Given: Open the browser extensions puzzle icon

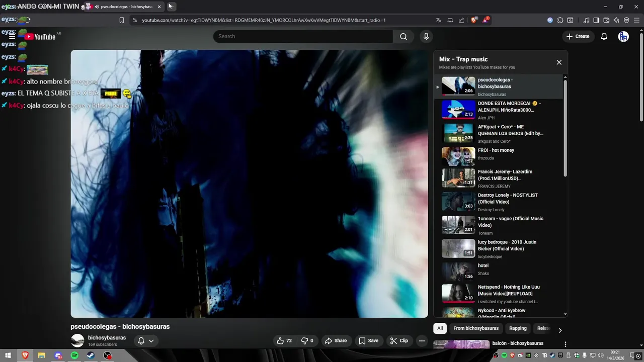Looking at the screenshot, I should pyautogui.click(x=560, y=20).
